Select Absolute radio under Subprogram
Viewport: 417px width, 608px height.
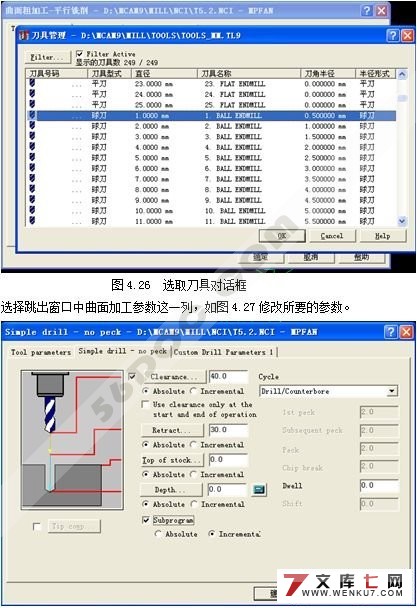pos(158,534)
